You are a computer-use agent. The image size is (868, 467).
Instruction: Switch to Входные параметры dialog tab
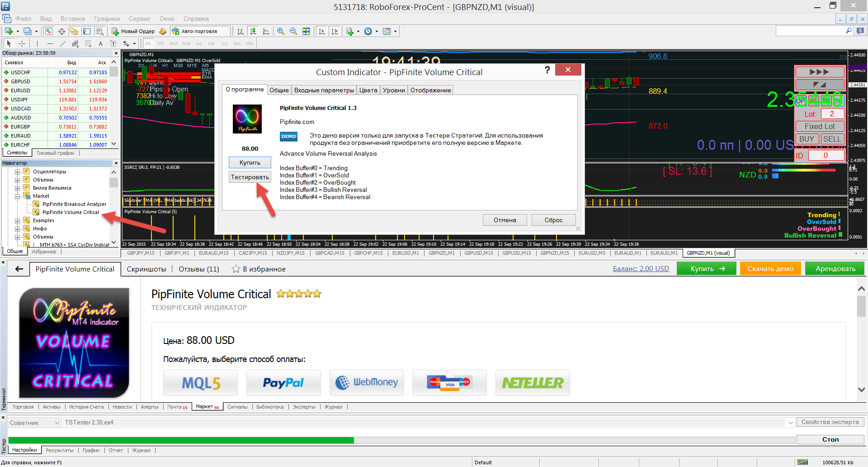click(x=324, y=90)
